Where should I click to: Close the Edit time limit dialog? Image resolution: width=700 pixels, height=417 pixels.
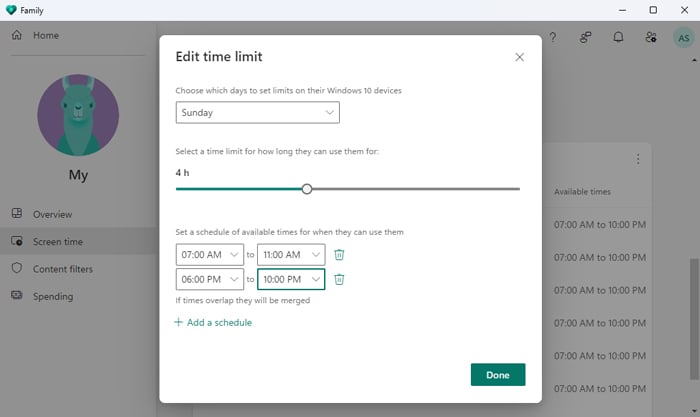point(519,57)
